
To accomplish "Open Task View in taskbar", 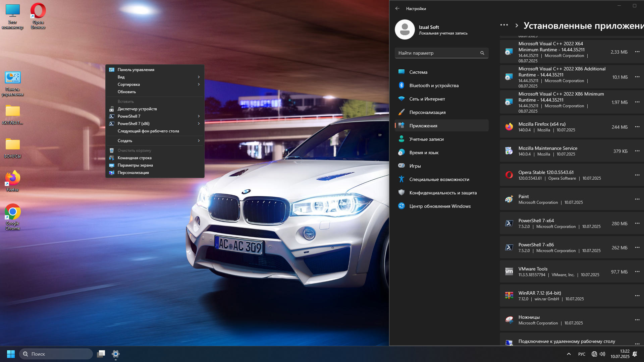I will [x=101, y=354].
